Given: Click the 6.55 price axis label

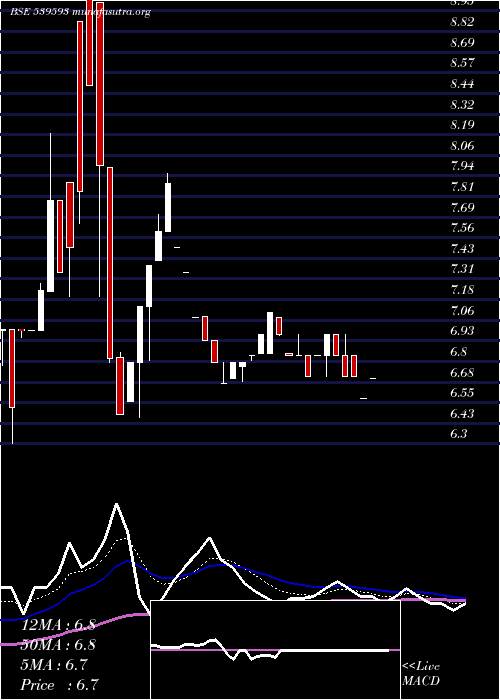Looking at the screenshot, I should [462, 393].
